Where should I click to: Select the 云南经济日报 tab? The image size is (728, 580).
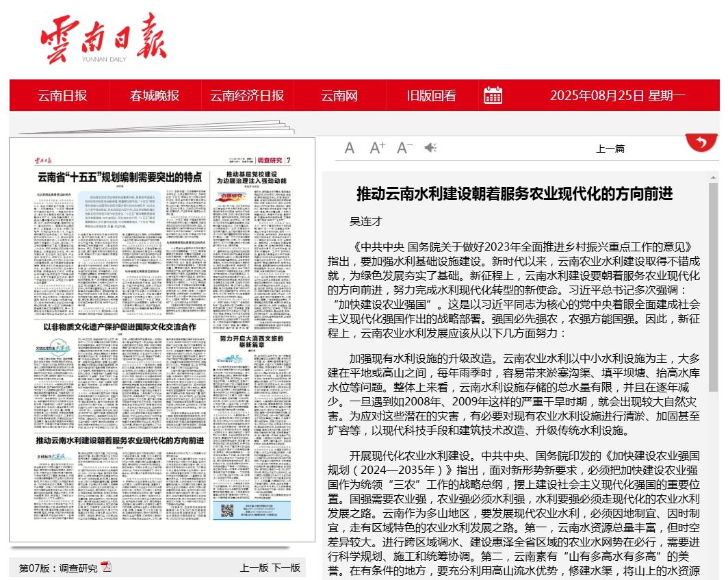tap(247, 96)
